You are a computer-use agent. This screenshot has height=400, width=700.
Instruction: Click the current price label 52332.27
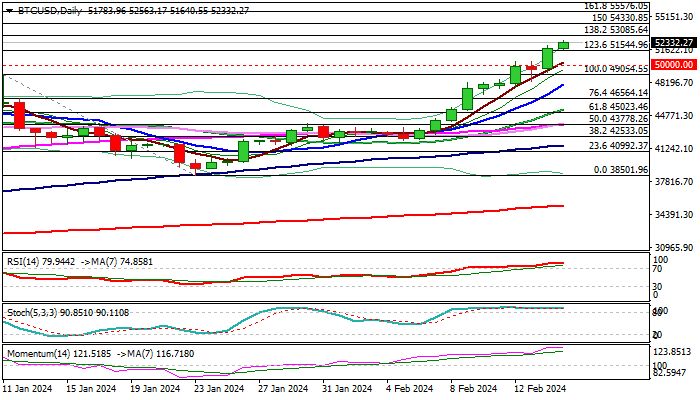[x=674, y=43]
